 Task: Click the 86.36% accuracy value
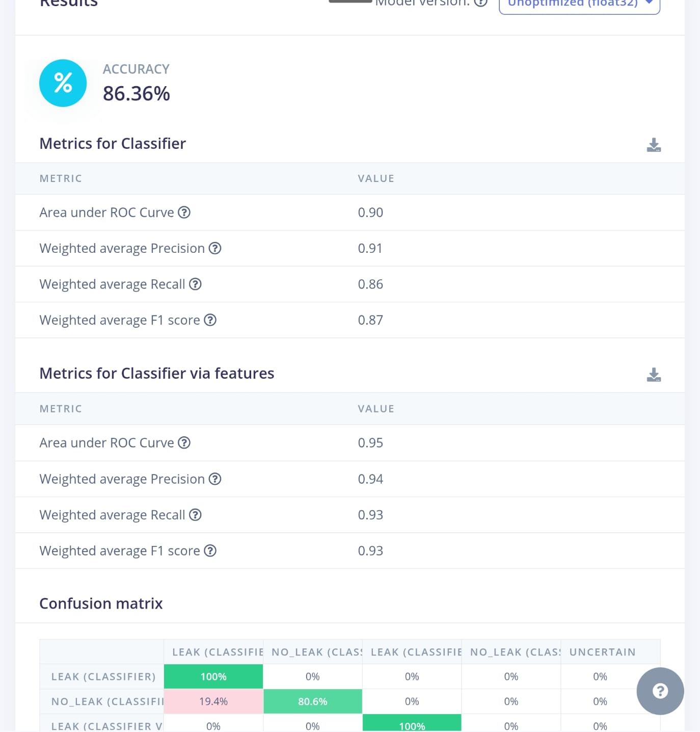pyautogui.click(x=137, y=94)
